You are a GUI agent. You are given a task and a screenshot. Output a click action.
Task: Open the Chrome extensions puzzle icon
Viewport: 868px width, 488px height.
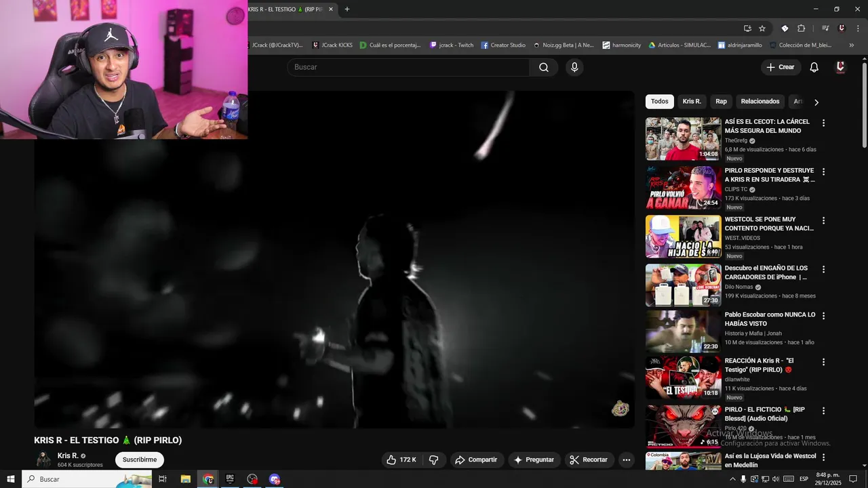(x=801, y=28)
